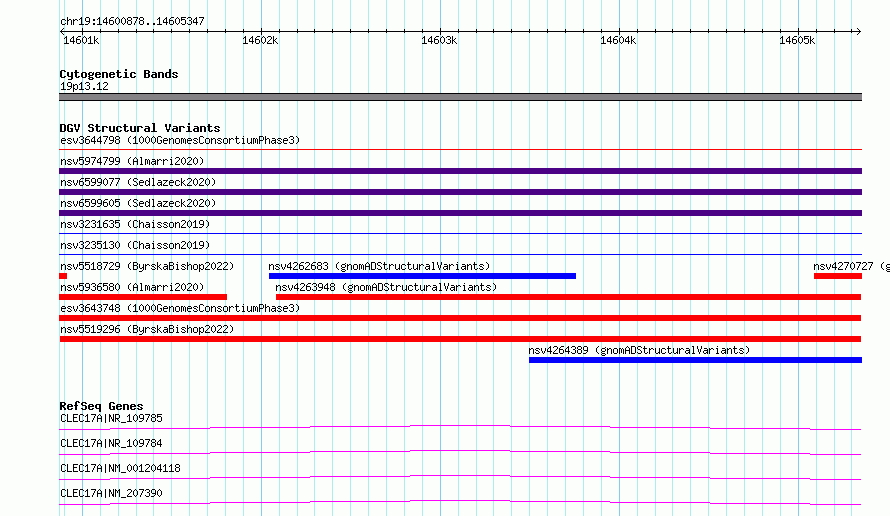Click the 14604k ruler tick label

(x=618, y=40)
